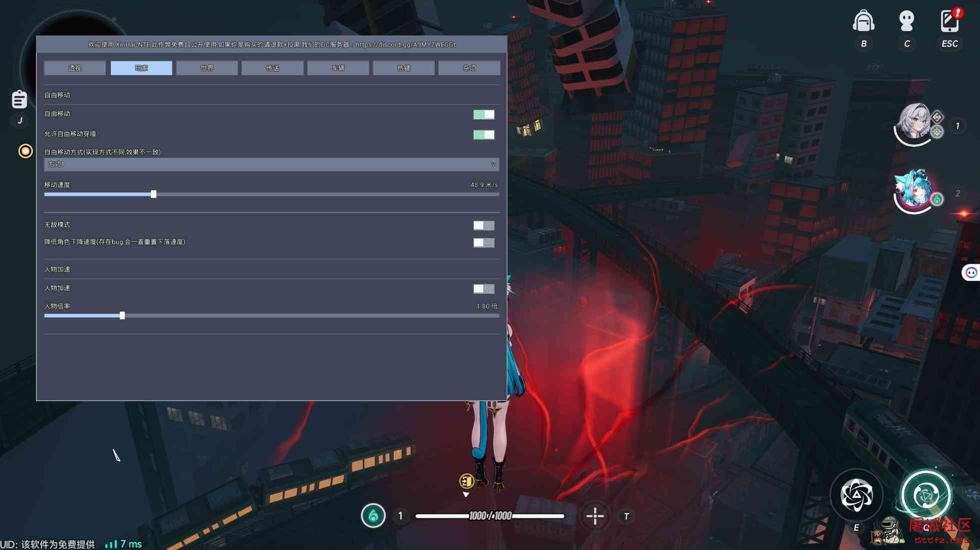Click the yellow exit marker icon near character feet
980x550 pixels.
[466, 481]
